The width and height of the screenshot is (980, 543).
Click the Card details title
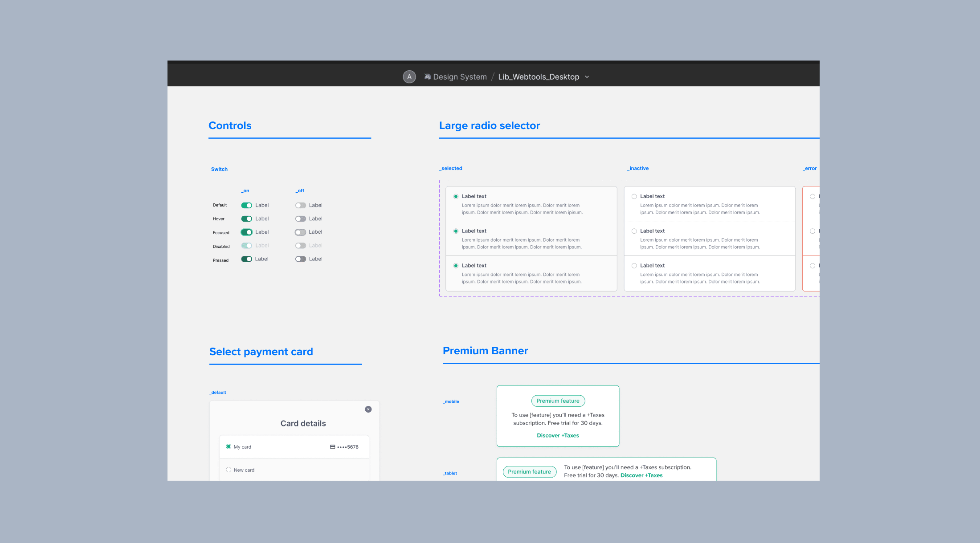(303, 423)
